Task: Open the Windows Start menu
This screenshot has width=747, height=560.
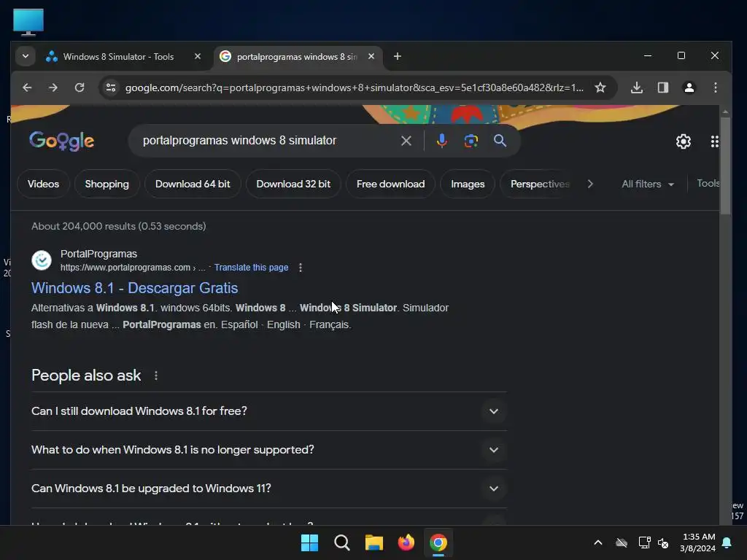Action: (x=309, y=542)
